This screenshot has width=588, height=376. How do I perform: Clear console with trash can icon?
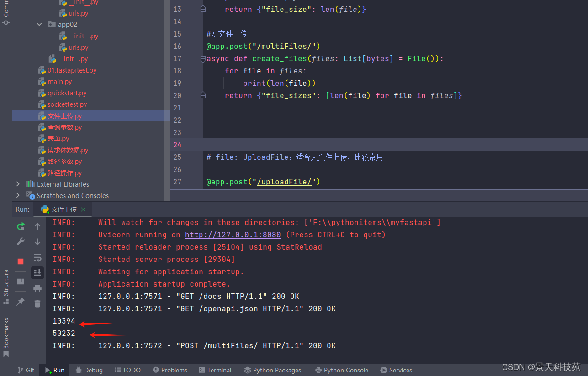pos(37,303)
